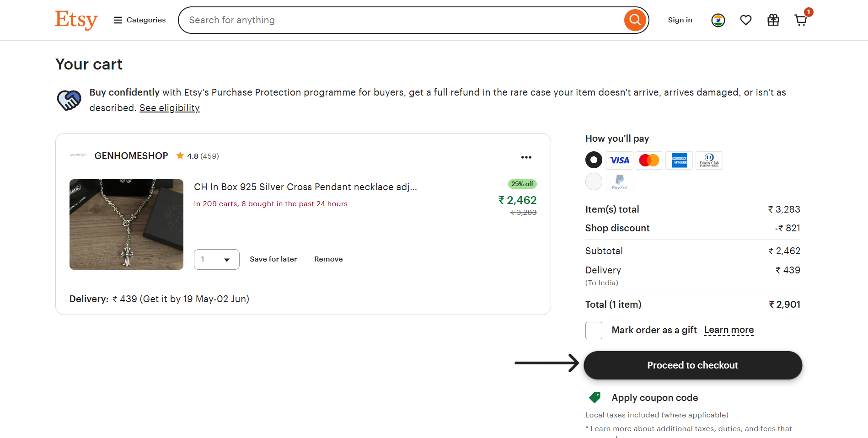Open region settings via India flag icon

(718, 20)
